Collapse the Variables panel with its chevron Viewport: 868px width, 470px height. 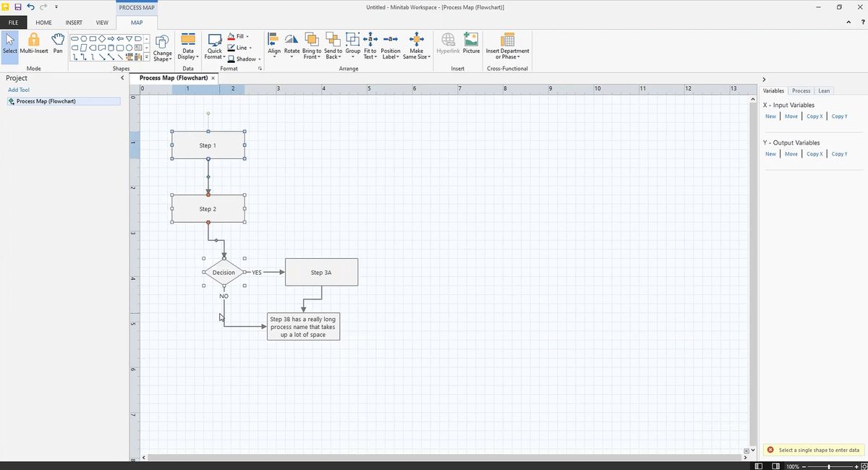764,79
